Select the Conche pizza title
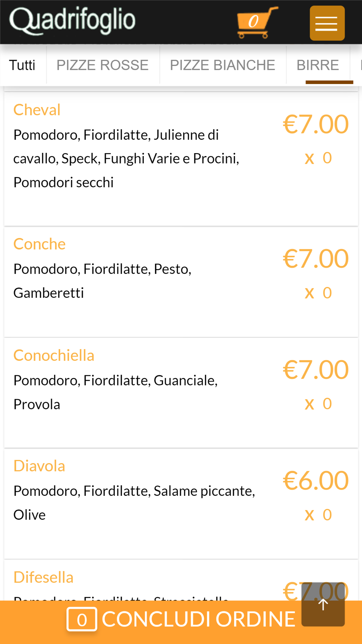Viewport: 362px width, 644px height. click(39, 244)
